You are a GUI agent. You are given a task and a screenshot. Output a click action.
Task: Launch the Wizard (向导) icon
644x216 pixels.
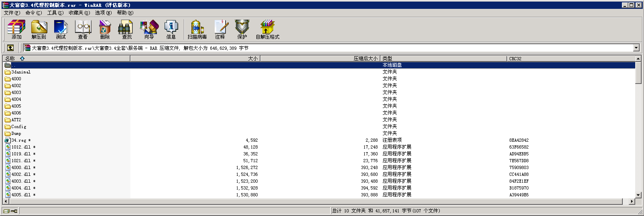(x=149, y=29)
